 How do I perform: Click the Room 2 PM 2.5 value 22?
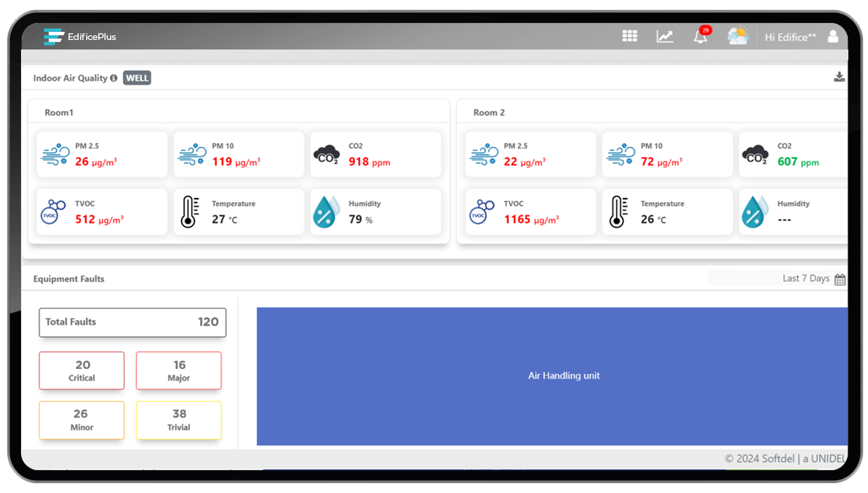tap(511, 162)
